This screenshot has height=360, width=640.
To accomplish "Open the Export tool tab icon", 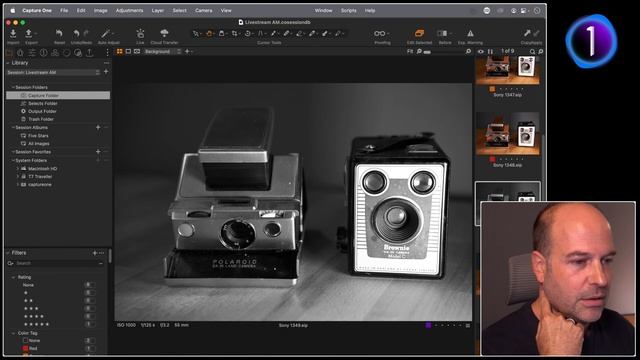I will tap(89, 53).
